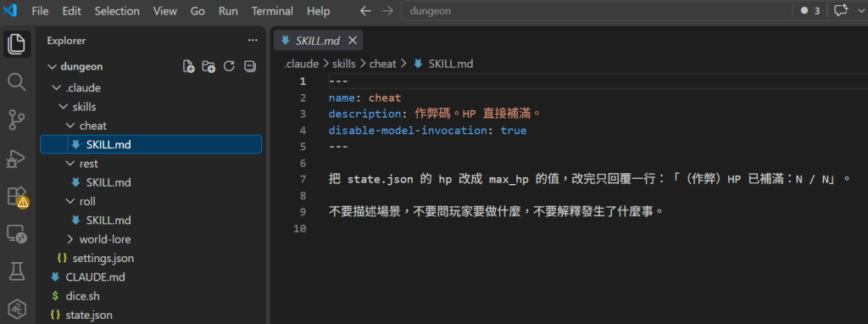
Task: Open the Remote Explorer view icon
Action: click(17, 234)
